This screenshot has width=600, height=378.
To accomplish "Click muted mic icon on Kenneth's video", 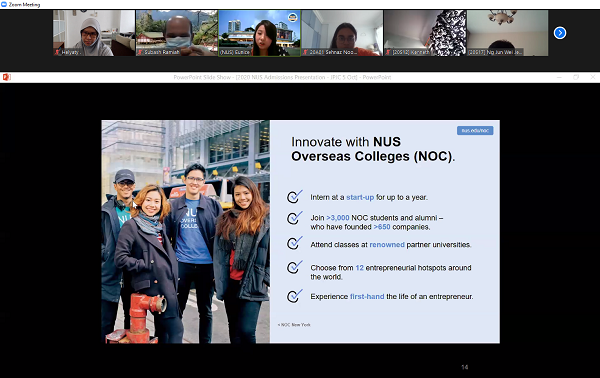I will [388, 52].
